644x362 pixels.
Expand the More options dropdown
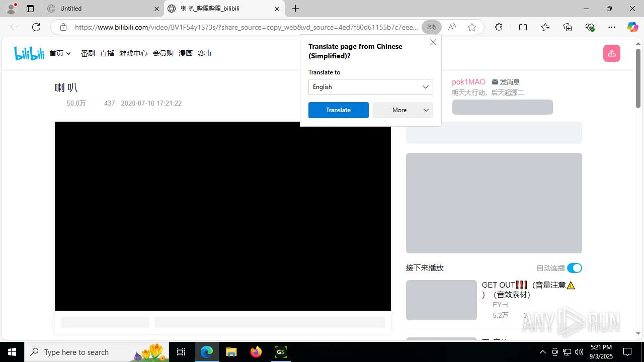[x=403, y=110]
